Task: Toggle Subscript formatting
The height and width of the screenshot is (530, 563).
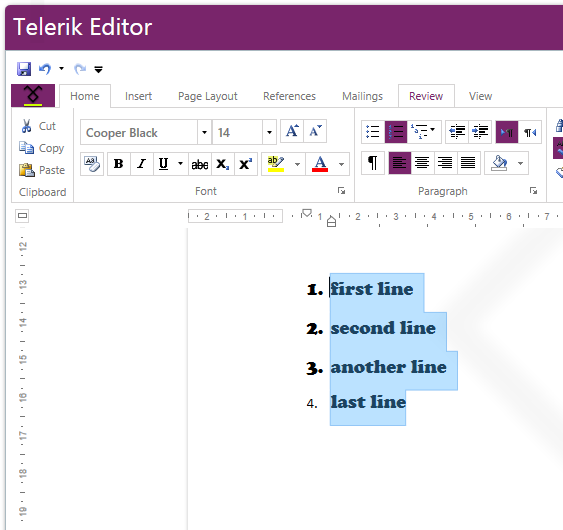Action: 223,164
